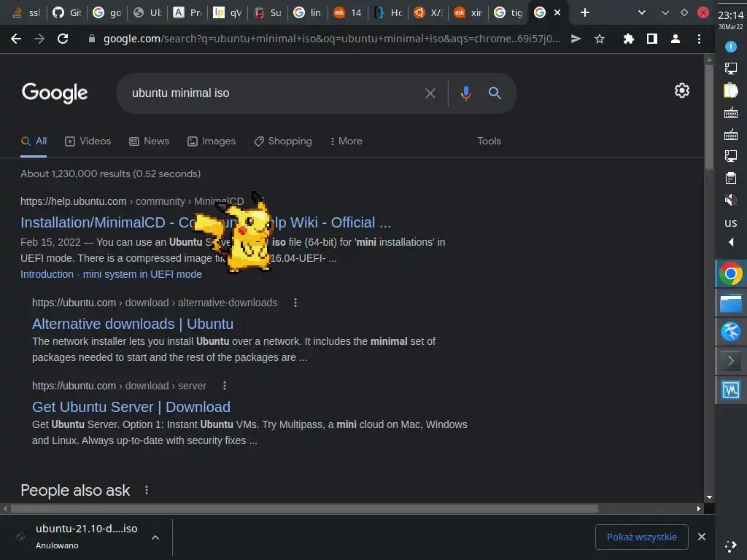Open the us keyboard layout indicator
747x560 pixels.
(730, 222)
